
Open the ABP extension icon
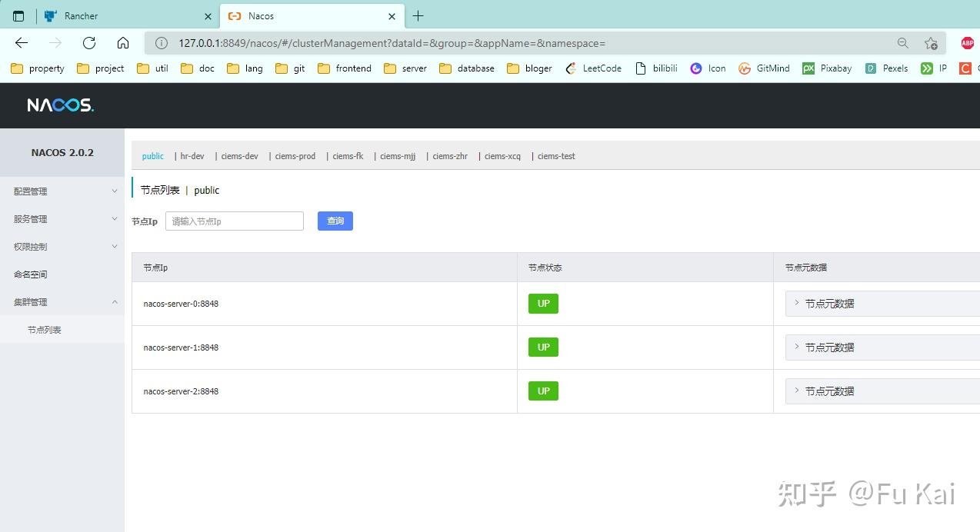click(x=967, y=43)
